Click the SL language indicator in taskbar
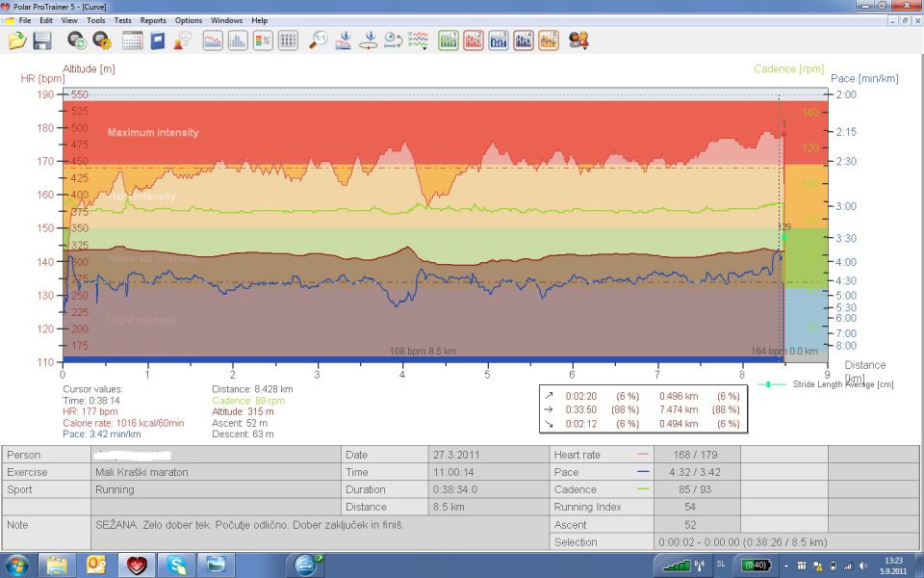The width and height of the screenshot is (924, 578). 721,565
